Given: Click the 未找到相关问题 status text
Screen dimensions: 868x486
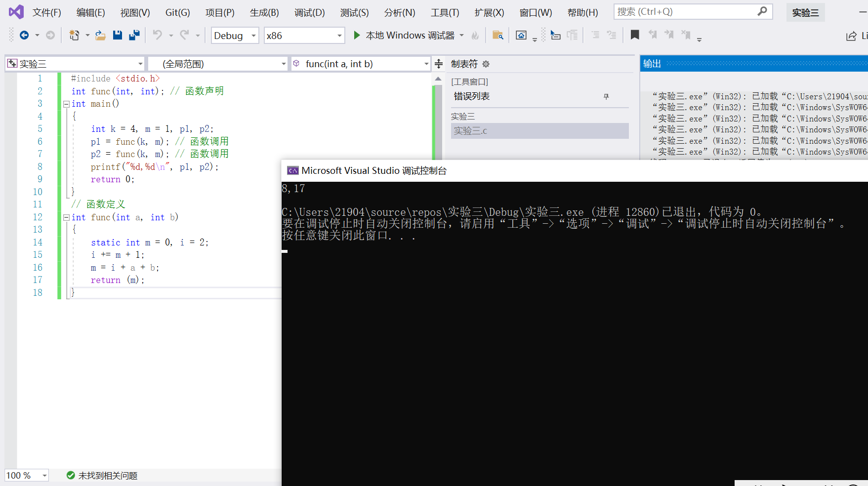Looking at the screenshot, I should pyautogui.click(x=108, y=475).
